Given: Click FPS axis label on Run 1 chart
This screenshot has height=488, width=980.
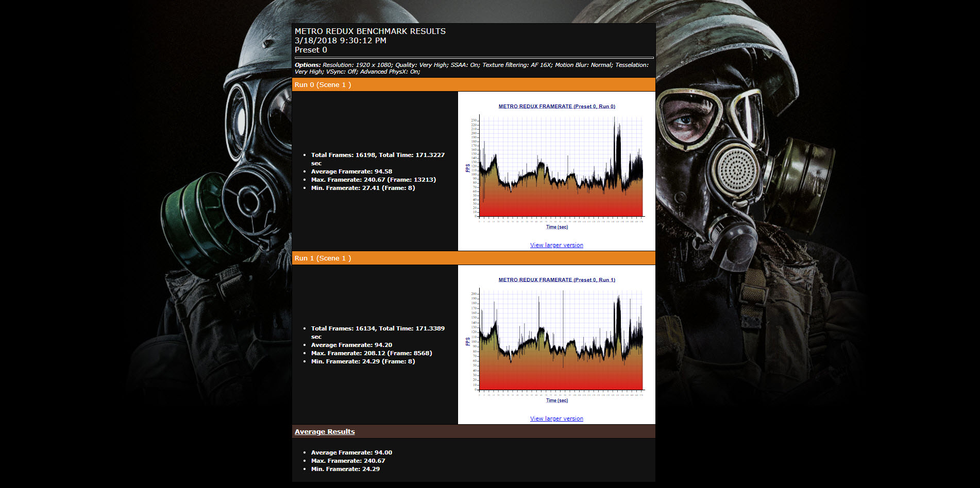Looking at the screenshot, I should click(467, 341).
